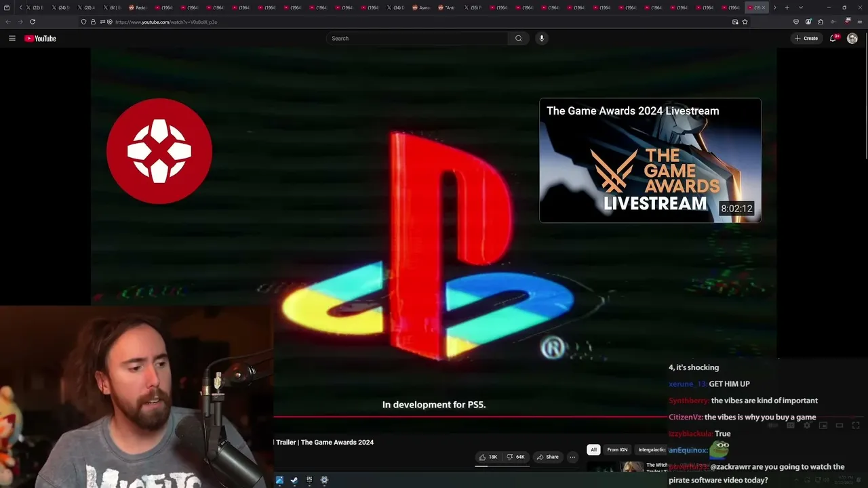Viewport: 868px width, 488px height.
Task: Click the Create button
Action: pos(806,39)
